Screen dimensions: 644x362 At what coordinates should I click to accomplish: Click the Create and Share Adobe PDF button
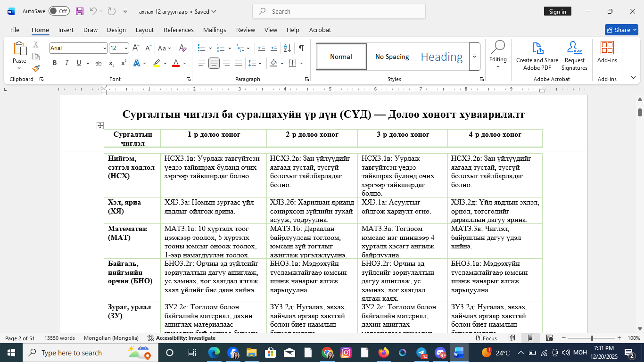click(x=537, y=57)
